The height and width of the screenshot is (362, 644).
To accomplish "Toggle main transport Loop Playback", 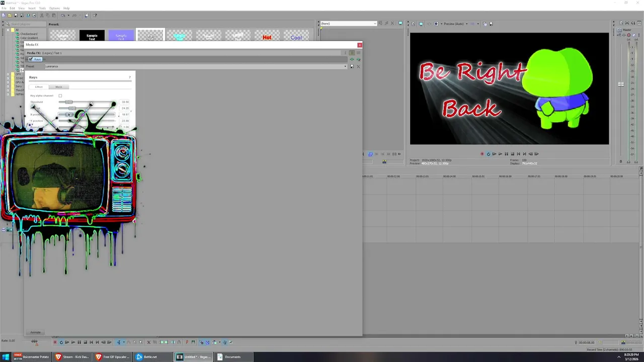I will [61, 342].
